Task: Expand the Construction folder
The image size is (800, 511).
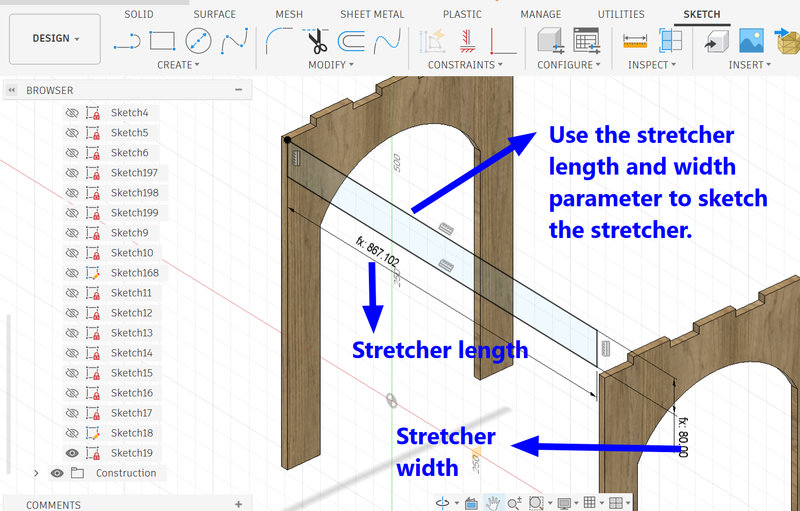Action: (36, 473)
